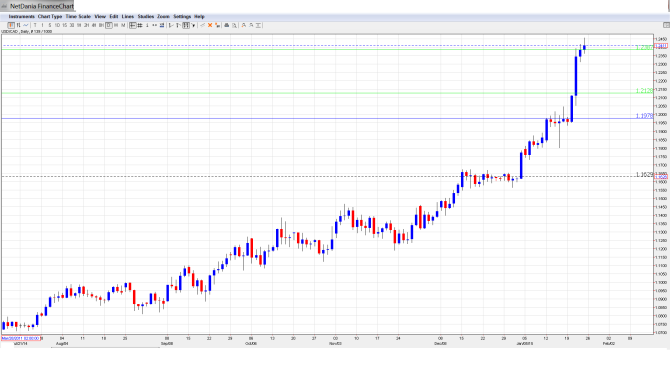Click the USD/CAD Daily chart label
Screen dimensions: 670x377
[x=26, y=32]
